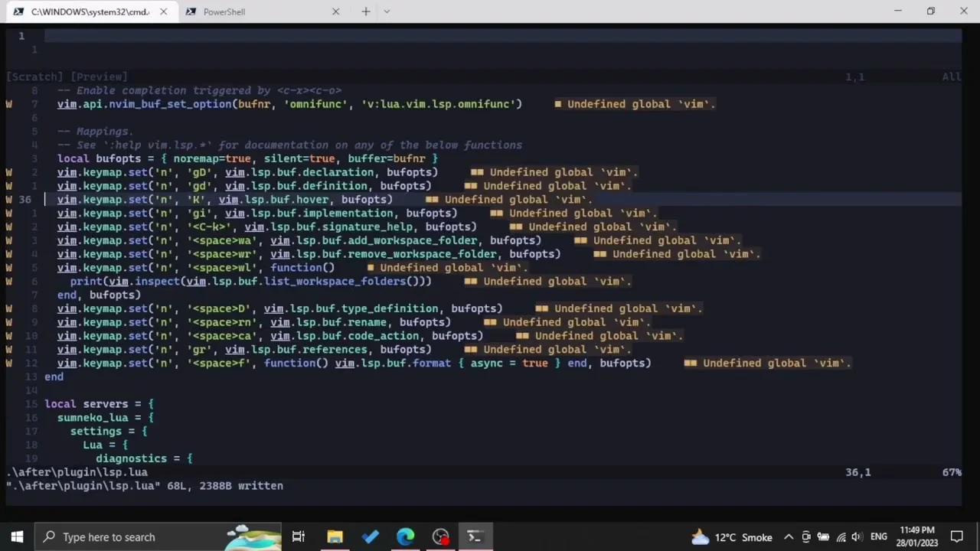Open a new Terminal tab with plus button
This screenshot has width=980, height=551.
tap(365, 11)
